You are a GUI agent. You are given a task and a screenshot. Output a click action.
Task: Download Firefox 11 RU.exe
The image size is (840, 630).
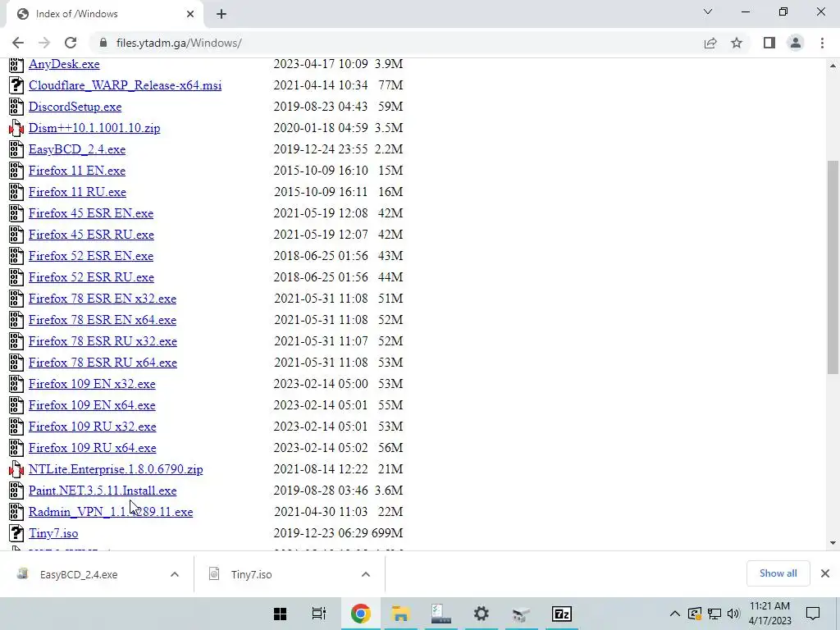[x=78, y=192]
